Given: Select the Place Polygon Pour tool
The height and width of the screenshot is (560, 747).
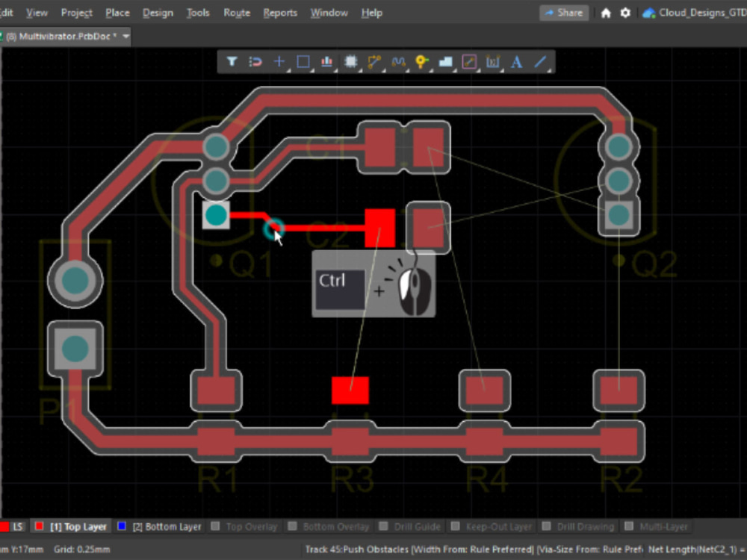Looking at the screenshot, I should point(445,61).
